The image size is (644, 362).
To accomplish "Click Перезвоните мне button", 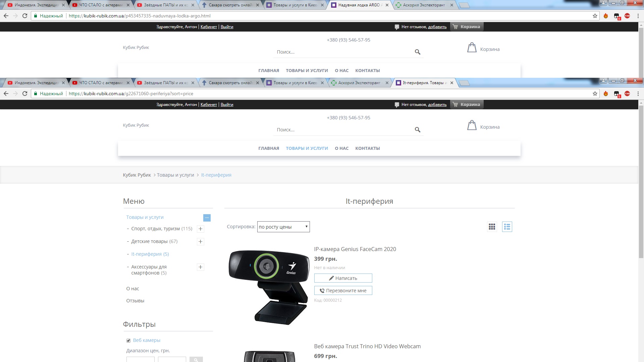I will pyautogui.click(x=343, y=291).
